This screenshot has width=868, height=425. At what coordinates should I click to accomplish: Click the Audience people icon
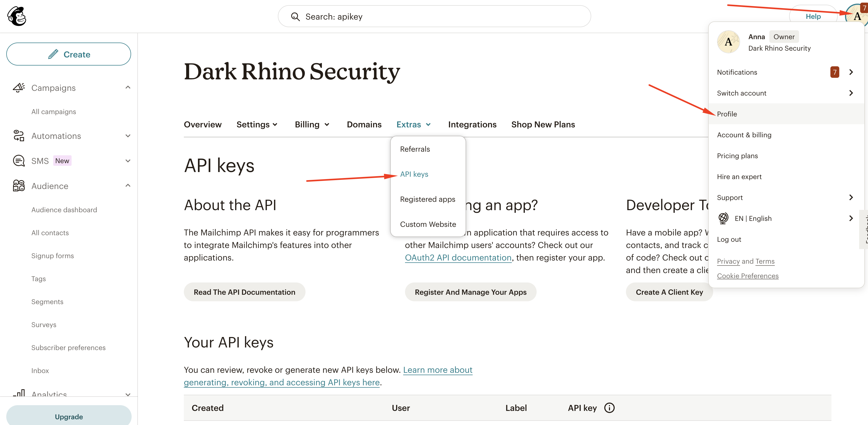point(19,186)
